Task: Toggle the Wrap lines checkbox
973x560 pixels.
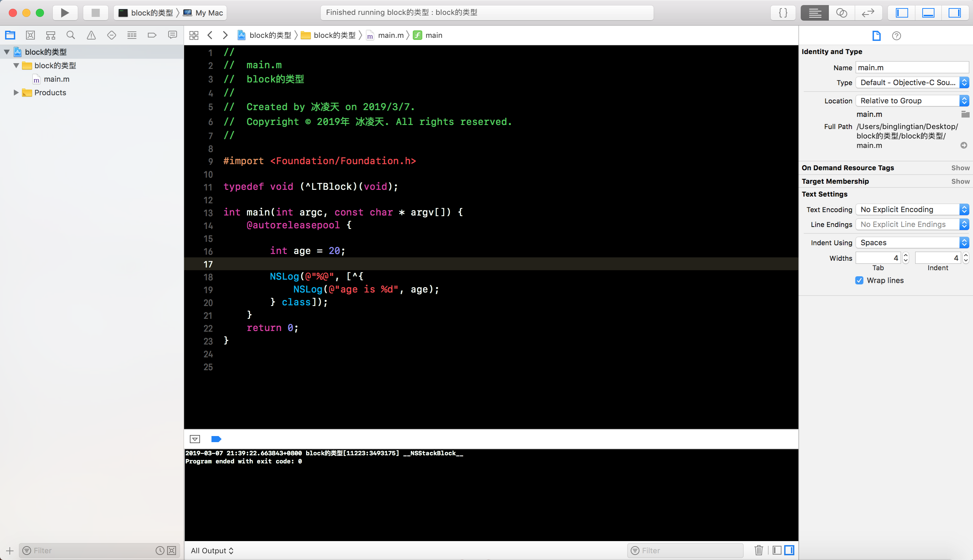Action: 859,280
